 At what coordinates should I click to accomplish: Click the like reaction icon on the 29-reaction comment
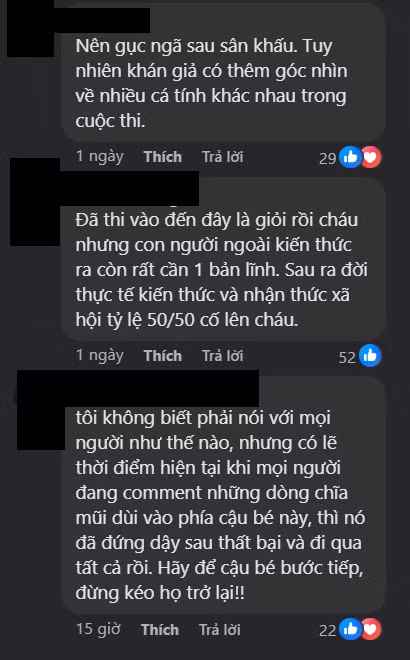pyautogui.click(x=350, y=157)
